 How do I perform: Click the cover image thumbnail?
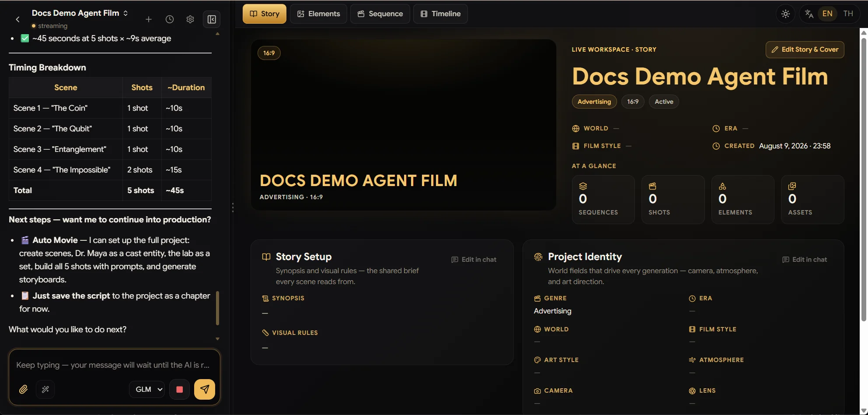pyautogui.click(x=403, y=125)
